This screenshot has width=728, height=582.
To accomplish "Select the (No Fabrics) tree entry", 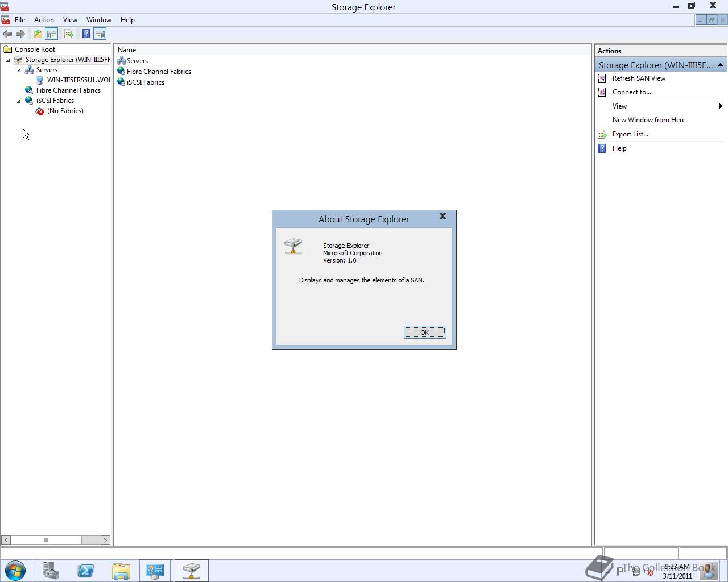I will coord(65,111).
